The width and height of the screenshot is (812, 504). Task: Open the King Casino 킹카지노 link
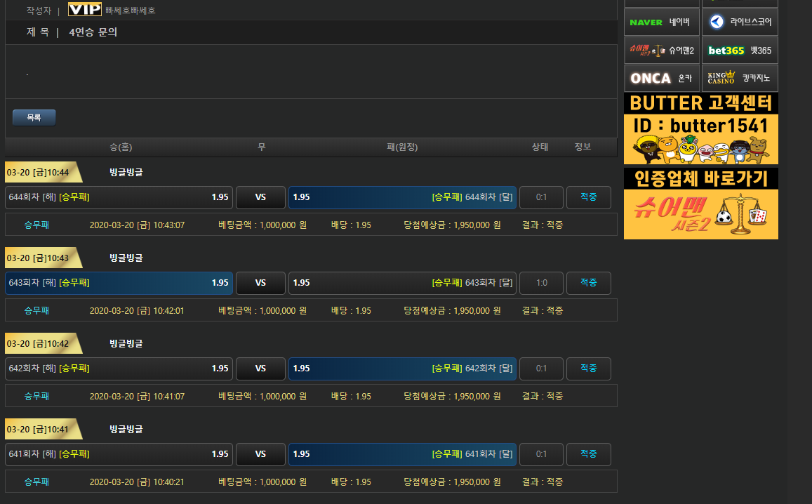coord(740,79)
